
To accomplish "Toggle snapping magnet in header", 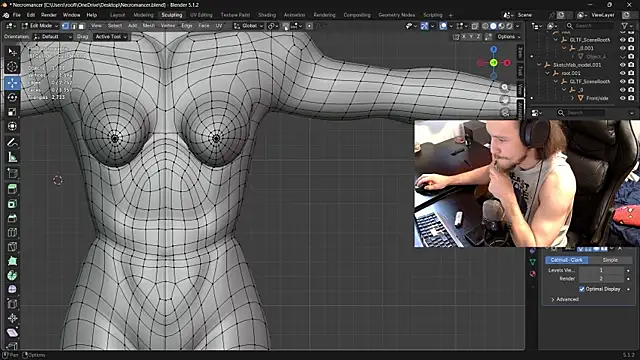I will tap(285, 26).
